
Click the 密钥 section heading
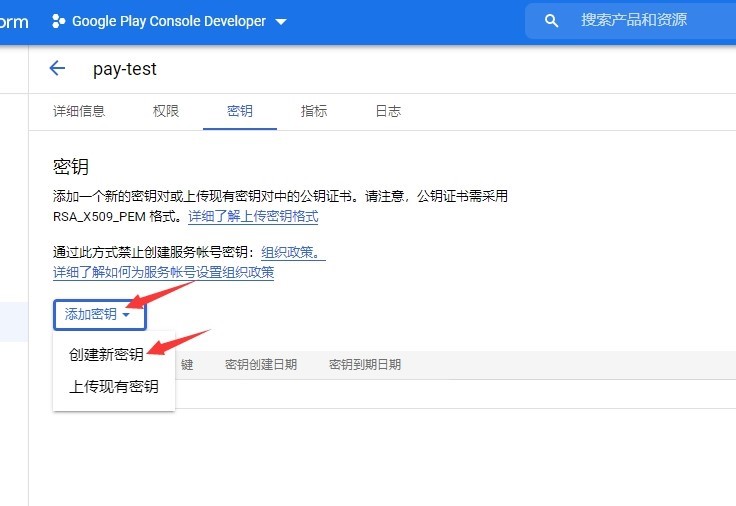[71, 167]
